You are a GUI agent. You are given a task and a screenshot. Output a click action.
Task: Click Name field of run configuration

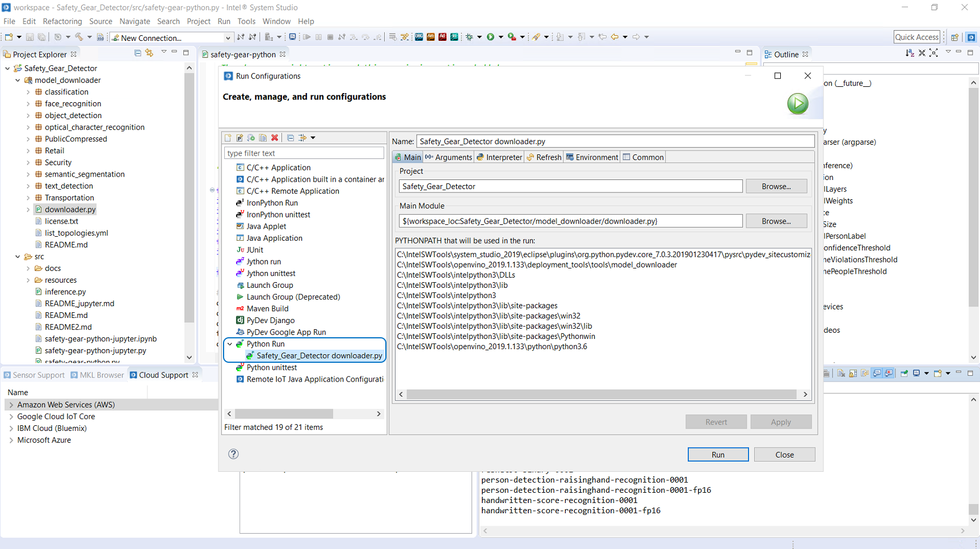tap(616, 141)
